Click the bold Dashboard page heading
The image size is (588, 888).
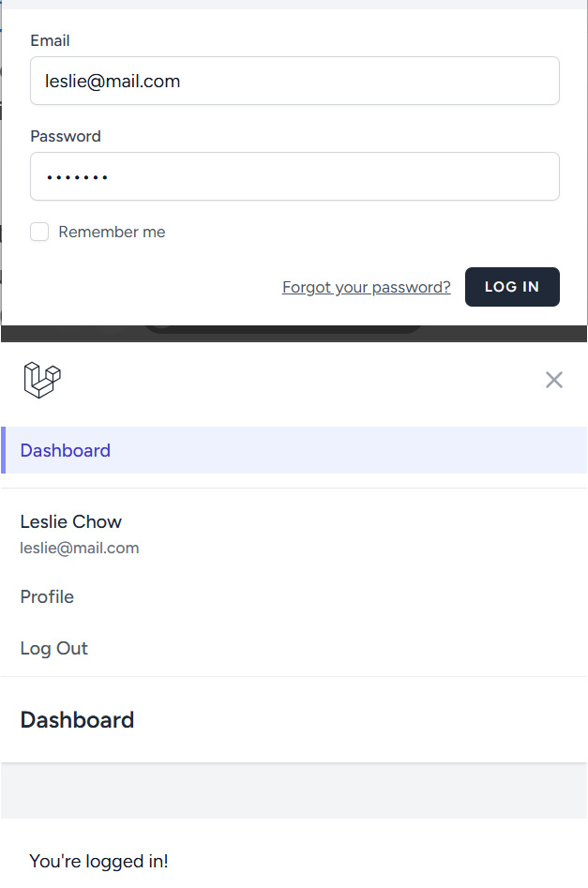[77, 720]
